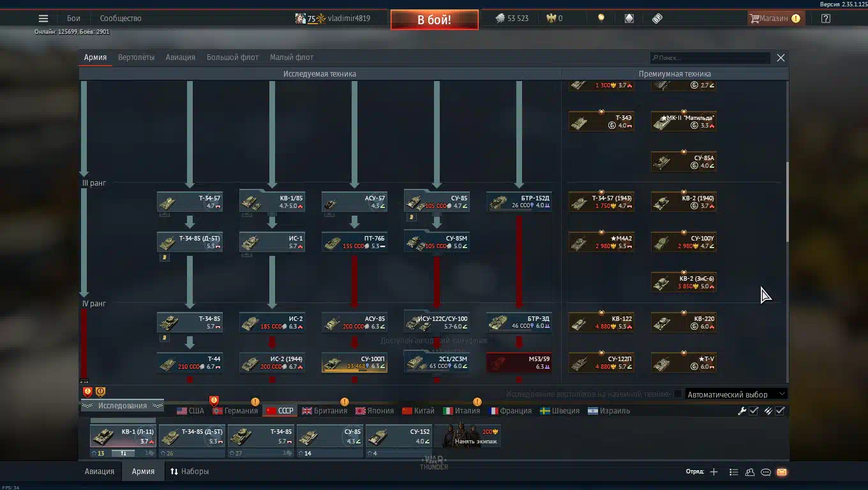Open the question mark help icon

coord(826,19)
